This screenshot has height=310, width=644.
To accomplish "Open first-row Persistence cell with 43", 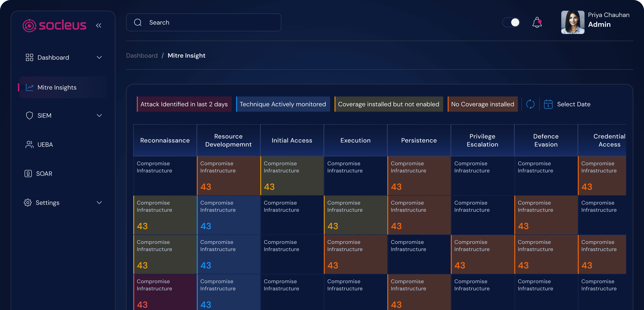I will click(419, 176).
